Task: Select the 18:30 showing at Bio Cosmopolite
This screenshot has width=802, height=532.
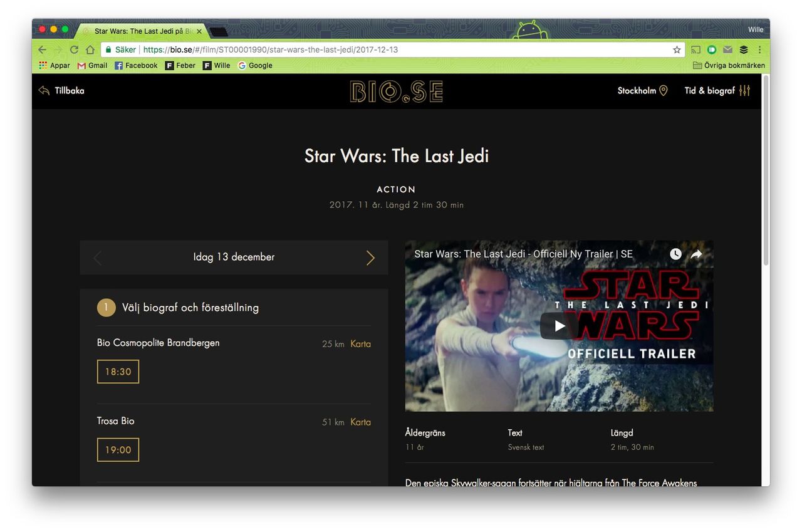Action: (x=118, y=372)
